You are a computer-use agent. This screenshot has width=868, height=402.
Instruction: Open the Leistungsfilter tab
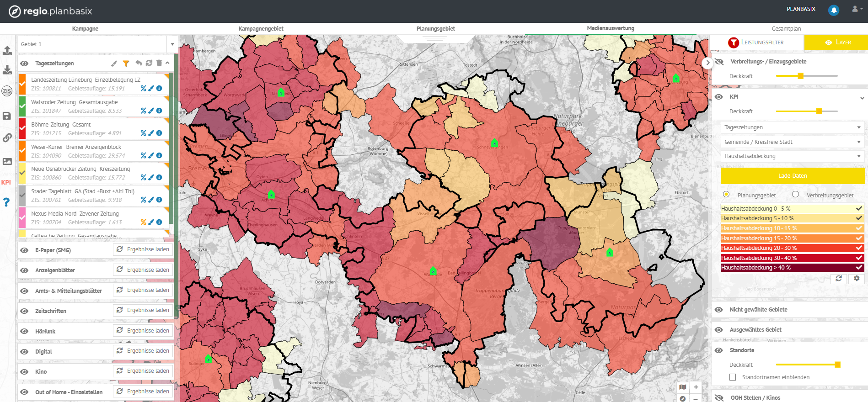click(x=756, y=42)
